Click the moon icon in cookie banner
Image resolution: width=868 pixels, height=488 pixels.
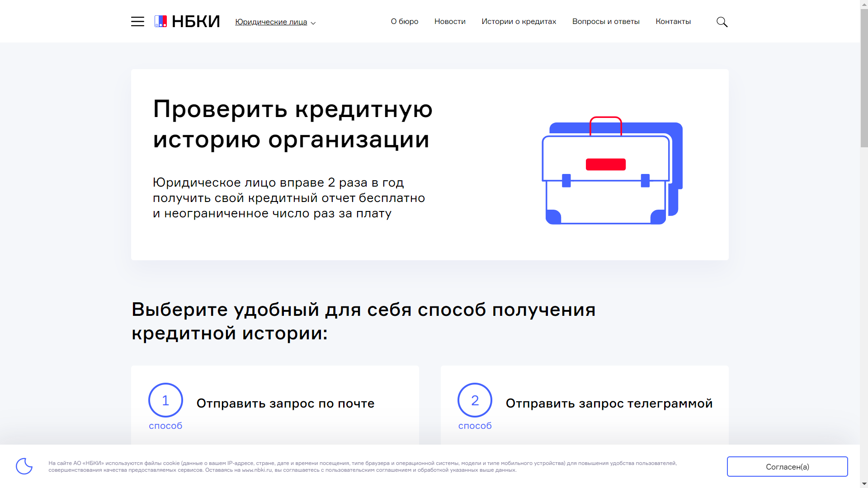pyautogui.click(x=25, y=466)
